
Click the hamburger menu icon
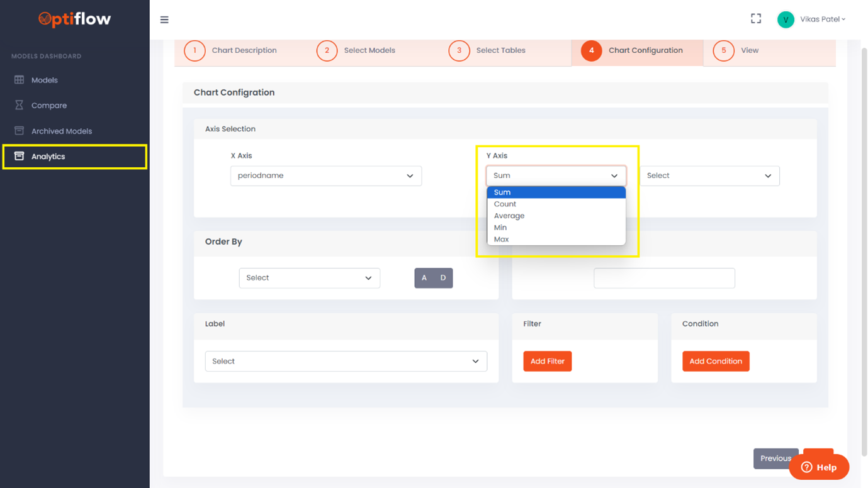pos(164,20)
